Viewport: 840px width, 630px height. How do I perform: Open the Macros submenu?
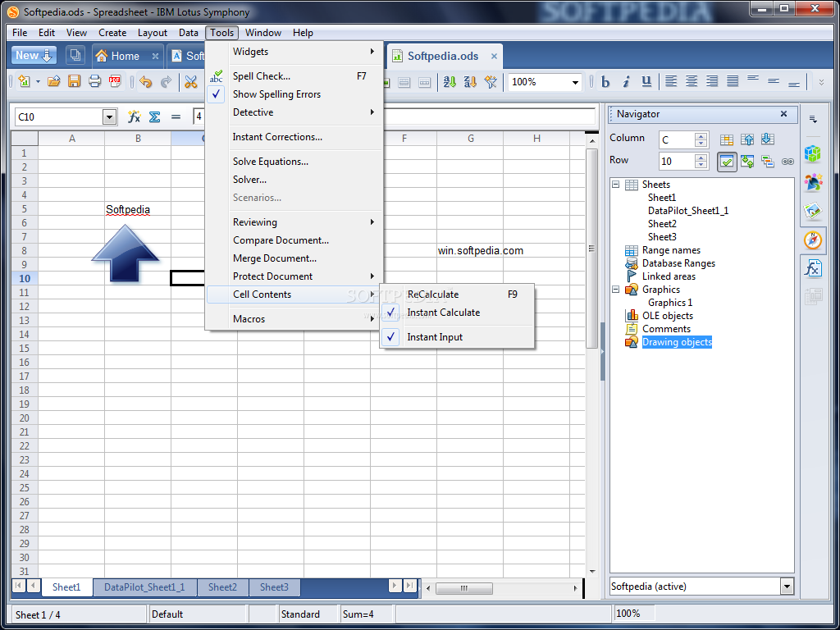pyautogui.click(x=294, y=319)
